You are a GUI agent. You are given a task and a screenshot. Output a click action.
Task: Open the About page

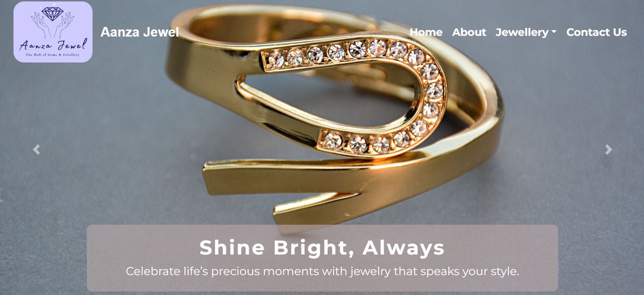click(469, 32)
